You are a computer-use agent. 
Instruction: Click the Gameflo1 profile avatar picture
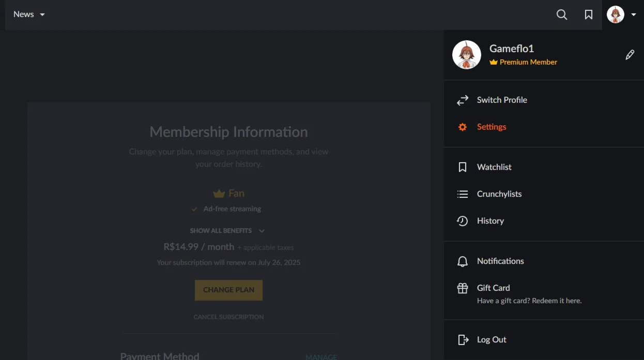click(x=467, y=55)
